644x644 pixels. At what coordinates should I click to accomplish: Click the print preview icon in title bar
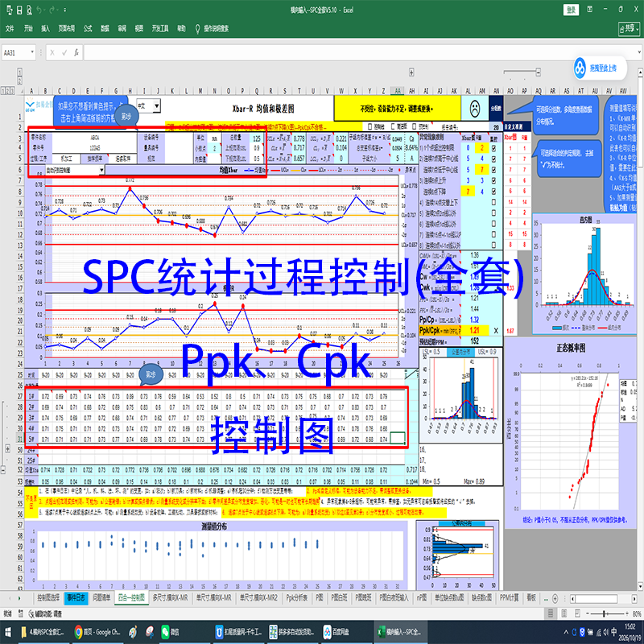coord(29,10)
